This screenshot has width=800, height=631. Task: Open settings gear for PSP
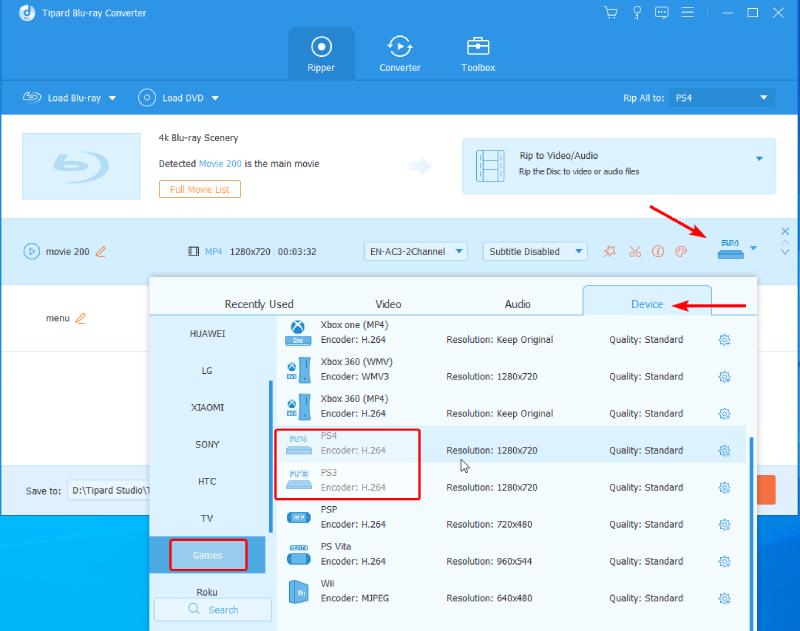click(x=724, y=524)
